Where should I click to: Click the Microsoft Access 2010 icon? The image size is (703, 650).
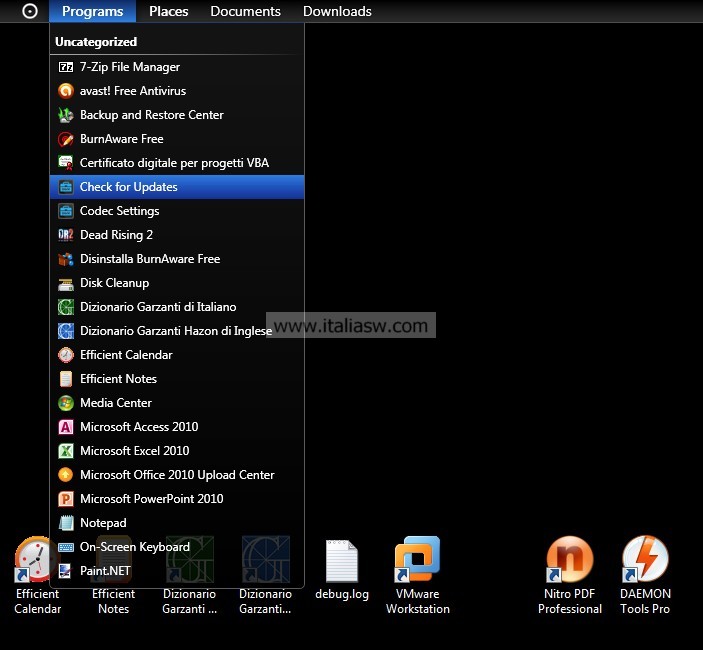point(66,427)
